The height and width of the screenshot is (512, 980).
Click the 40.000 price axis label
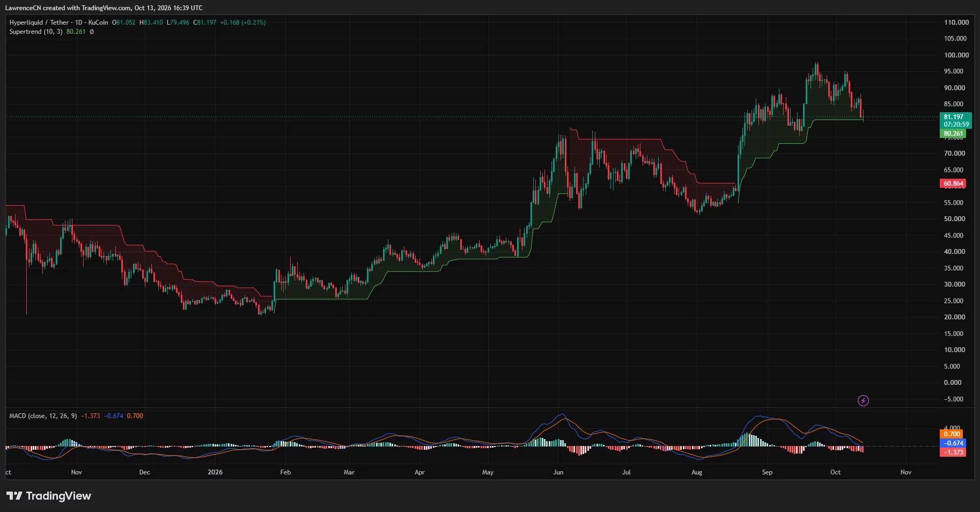955,252
